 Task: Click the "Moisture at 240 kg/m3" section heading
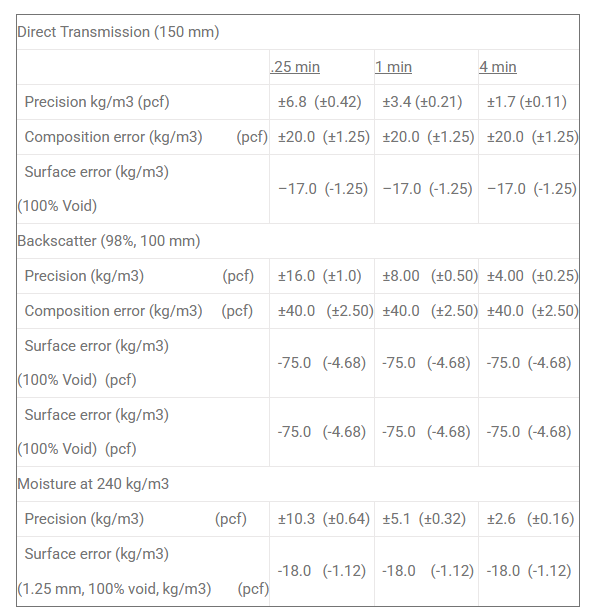pos(93,484)
